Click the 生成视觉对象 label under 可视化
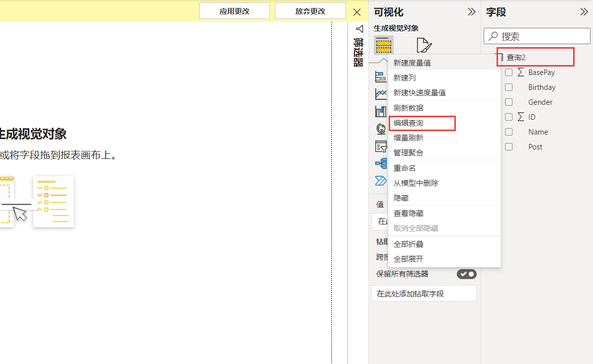This screenshot has width=593, height=364. tap(396, 28)
